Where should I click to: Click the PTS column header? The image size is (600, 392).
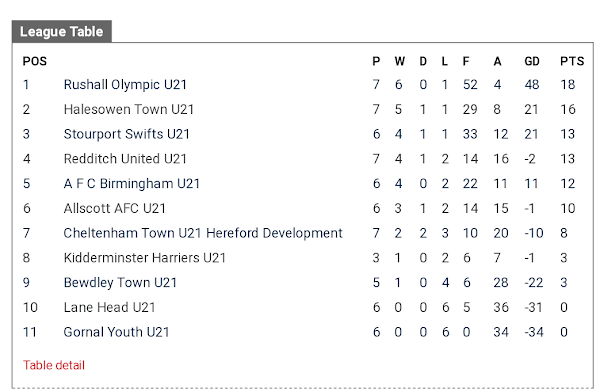572,61
